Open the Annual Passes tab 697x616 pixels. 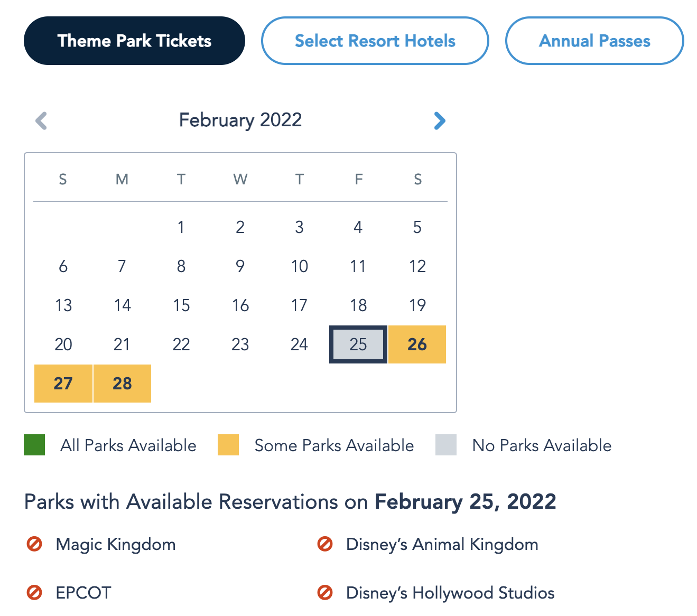point(594,41)
